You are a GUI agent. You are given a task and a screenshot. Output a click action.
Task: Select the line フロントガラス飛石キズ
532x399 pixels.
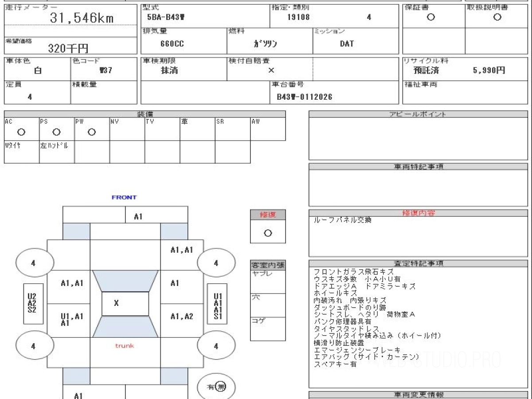(354, 272)
